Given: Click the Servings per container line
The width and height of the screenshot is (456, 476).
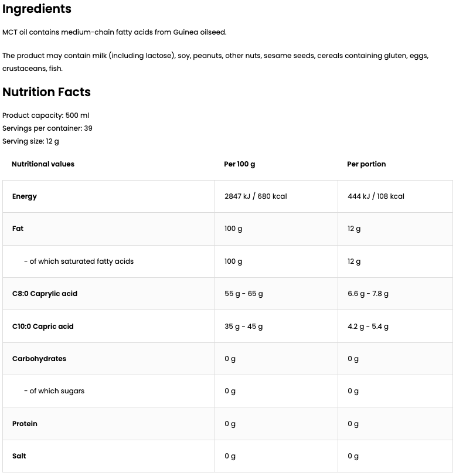Looking at the screenshot, I should 47,128.
